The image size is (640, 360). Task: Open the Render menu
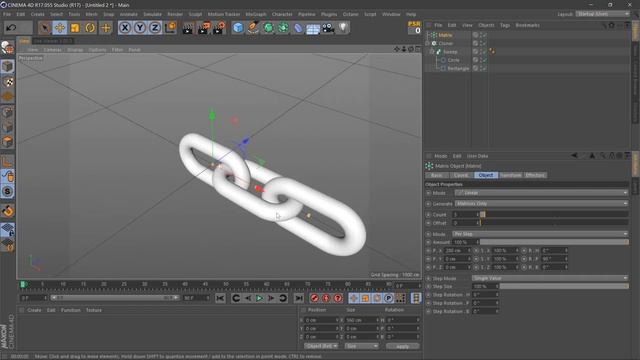coord(175,14)
